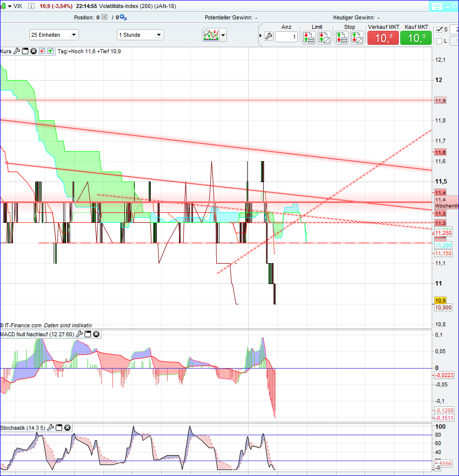Click the IT-Finance.com copyright text
The height and width of the screenshot is (476, 459).
tap(21, 325)
